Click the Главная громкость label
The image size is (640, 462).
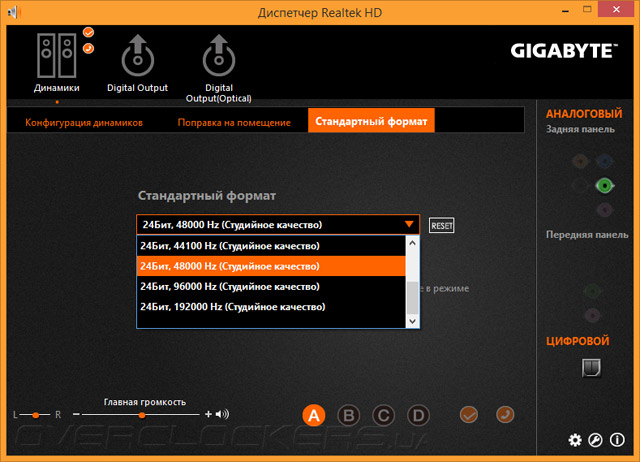(145, 402)
